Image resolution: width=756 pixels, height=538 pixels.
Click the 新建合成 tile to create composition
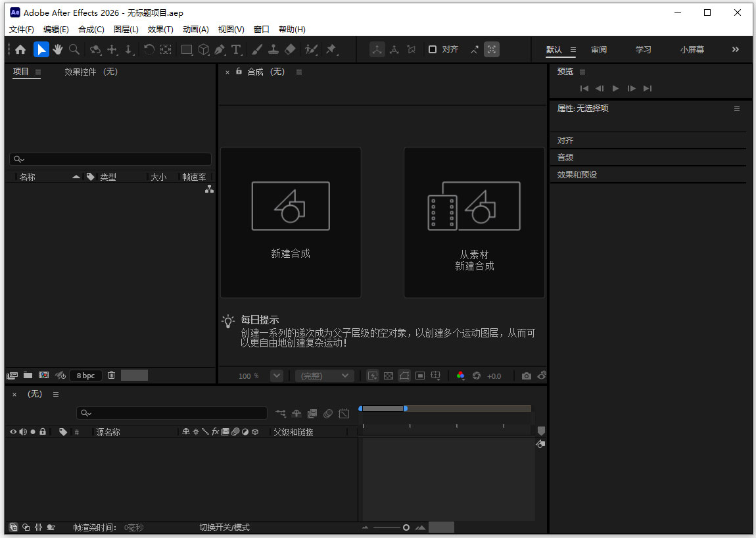290,222
